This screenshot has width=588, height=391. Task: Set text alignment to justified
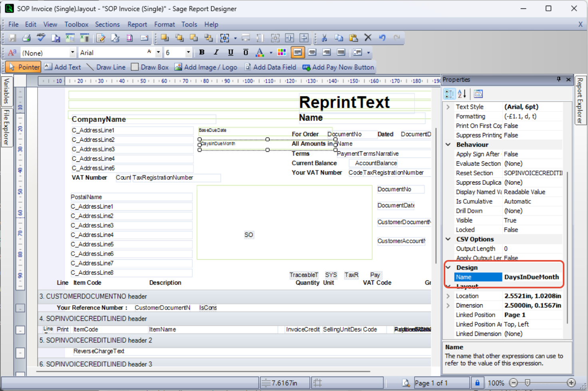click(341, 52)
